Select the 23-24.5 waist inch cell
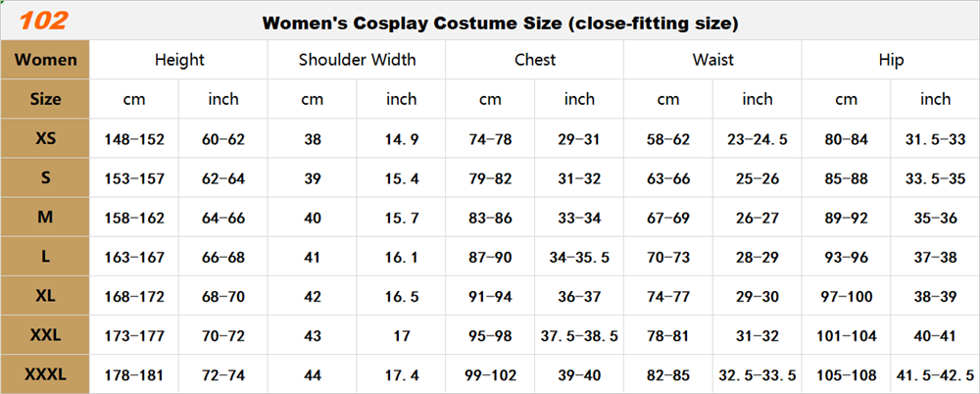 coord(758,139)
